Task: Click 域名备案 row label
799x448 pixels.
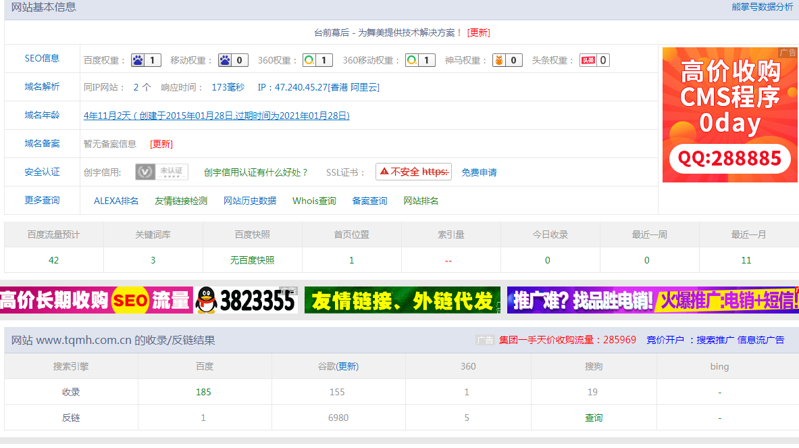Action: 42,143
